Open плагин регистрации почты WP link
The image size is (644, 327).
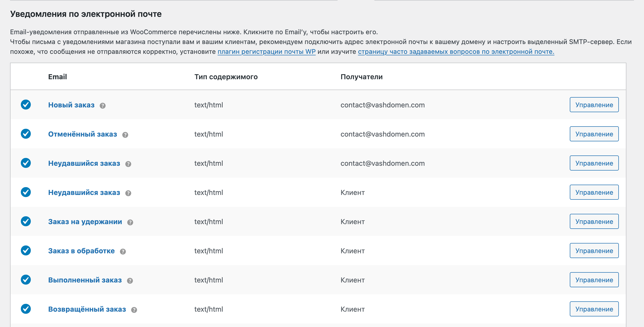pos(266,52)
